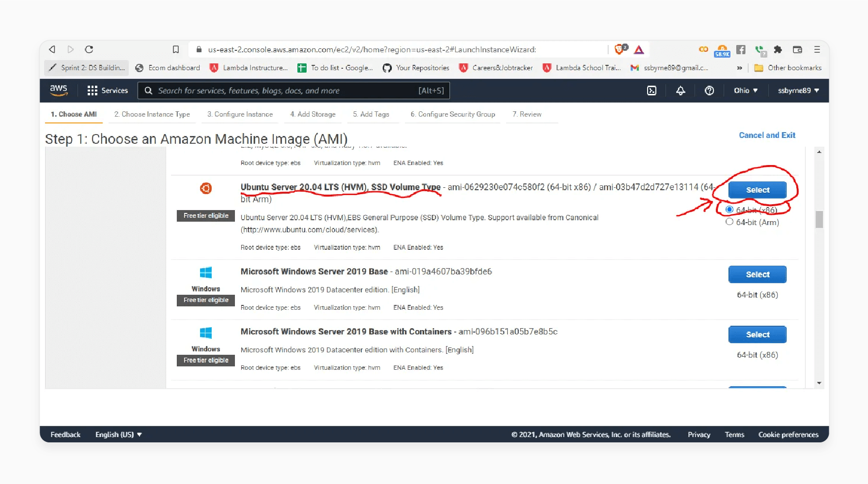Open the Other bookmarks folder
The image size is (868, 484).
click(788, 68)
